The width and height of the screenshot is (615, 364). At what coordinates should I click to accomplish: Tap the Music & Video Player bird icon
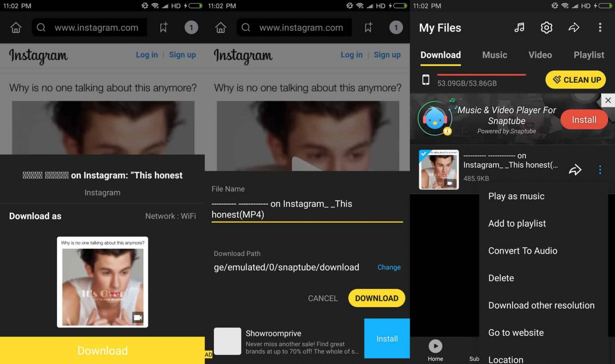[435, 119]
